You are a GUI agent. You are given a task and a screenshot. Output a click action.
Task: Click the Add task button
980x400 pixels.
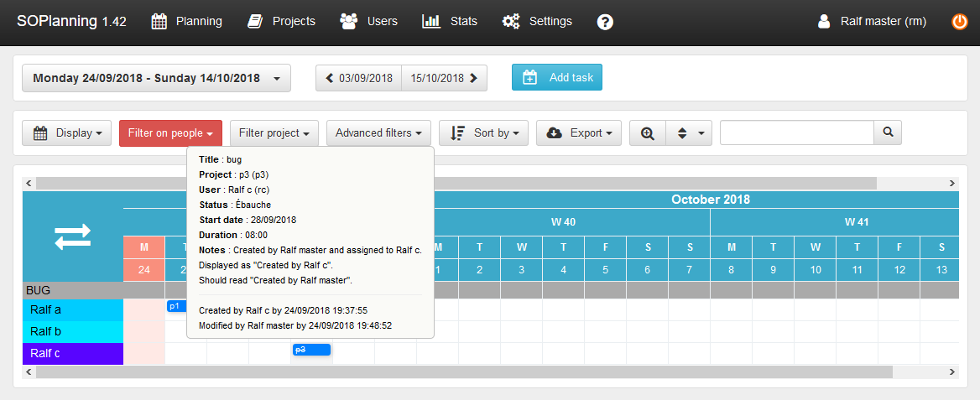(x=557, y=78)
